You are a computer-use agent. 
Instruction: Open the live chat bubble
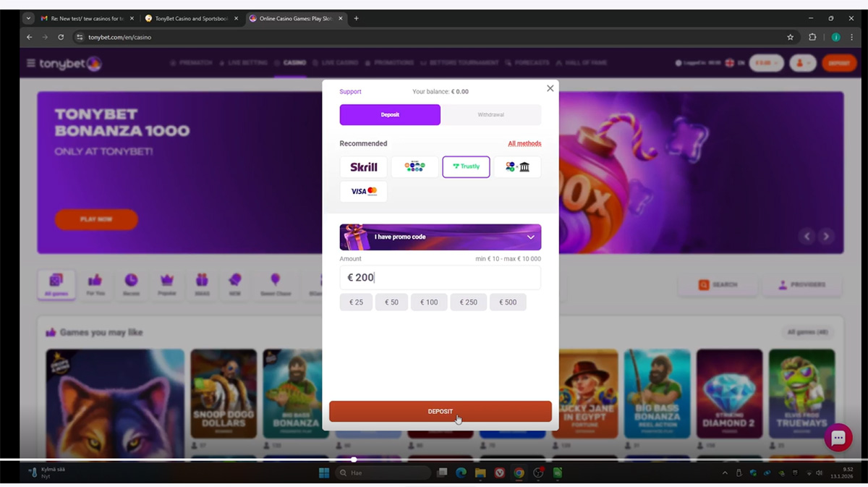(838, 438)
